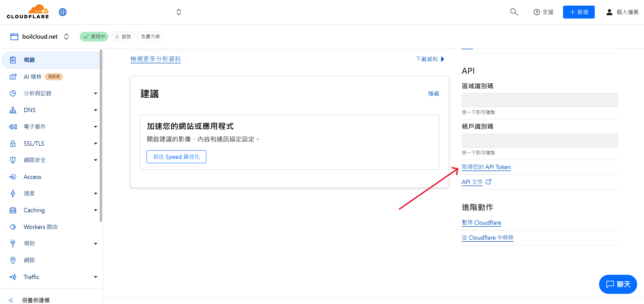Expand the DNS sidebar section arrow
Screen dimensions: 644x304
96,110
